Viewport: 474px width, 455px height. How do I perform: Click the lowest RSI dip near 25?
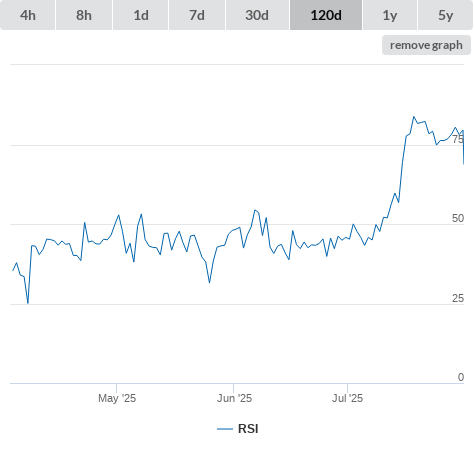pos(28,303)
